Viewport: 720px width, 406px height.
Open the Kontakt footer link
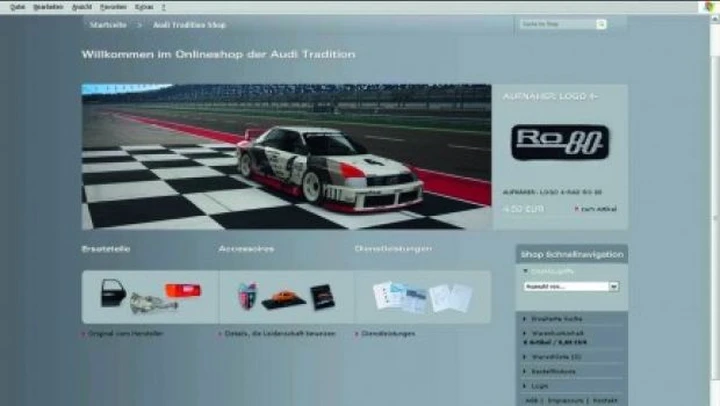(605, 400)
